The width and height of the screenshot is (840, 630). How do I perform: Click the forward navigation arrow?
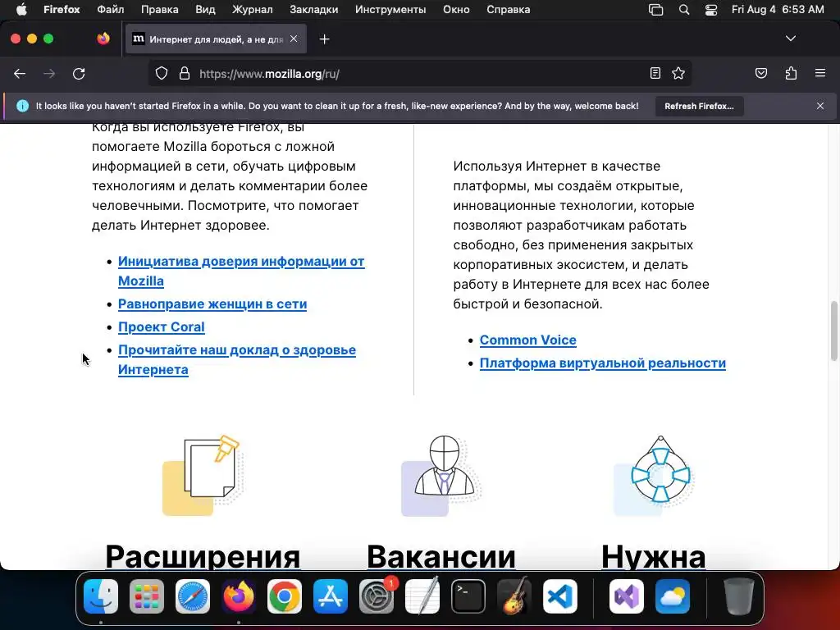pos(49,74)
